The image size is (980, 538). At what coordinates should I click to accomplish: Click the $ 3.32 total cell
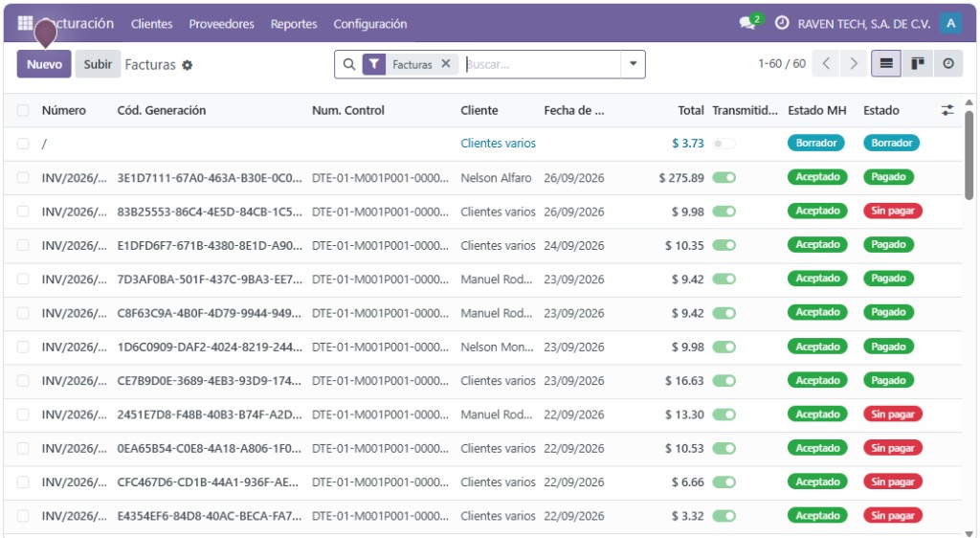[x=687, y=516]
